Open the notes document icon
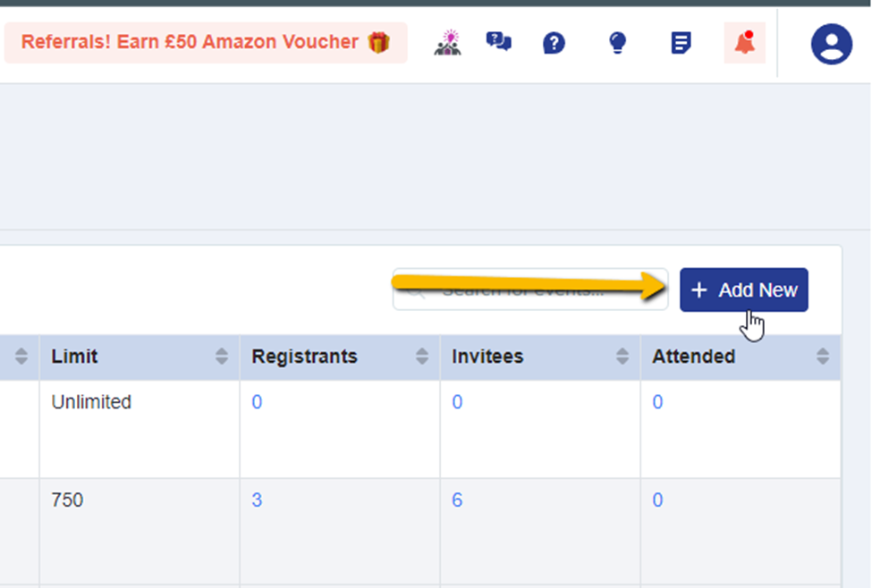872x588 pixels. 681,43
